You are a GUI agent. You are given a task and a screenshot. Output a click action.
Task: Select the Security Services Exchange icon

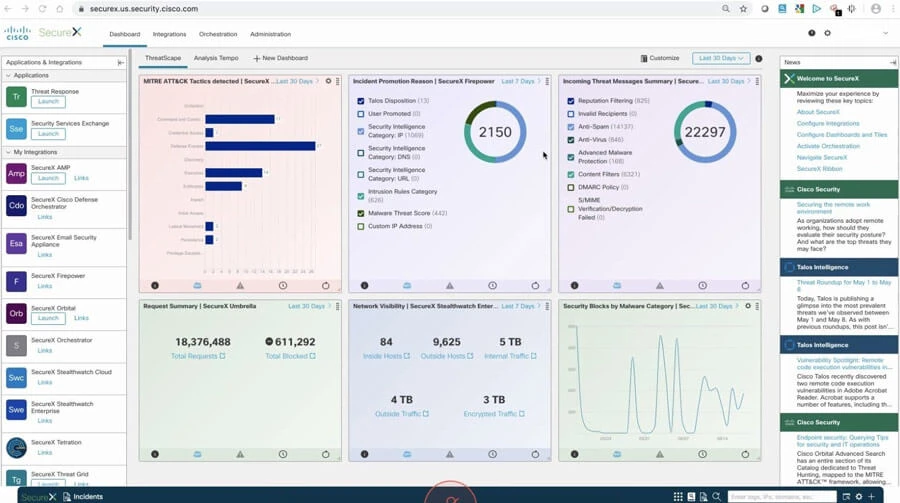16,129
